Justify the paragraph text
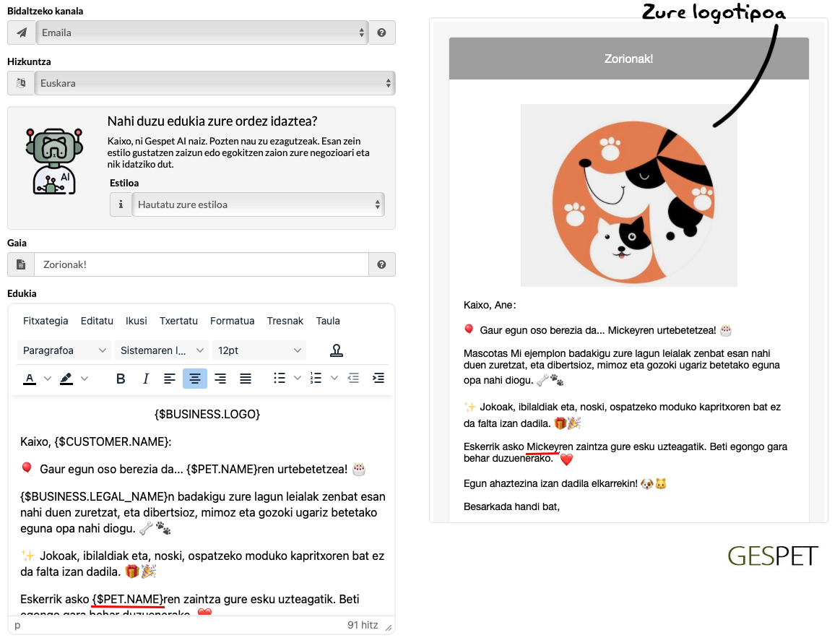The width and height of the screenshot is (840, 643). coord(246,379)
